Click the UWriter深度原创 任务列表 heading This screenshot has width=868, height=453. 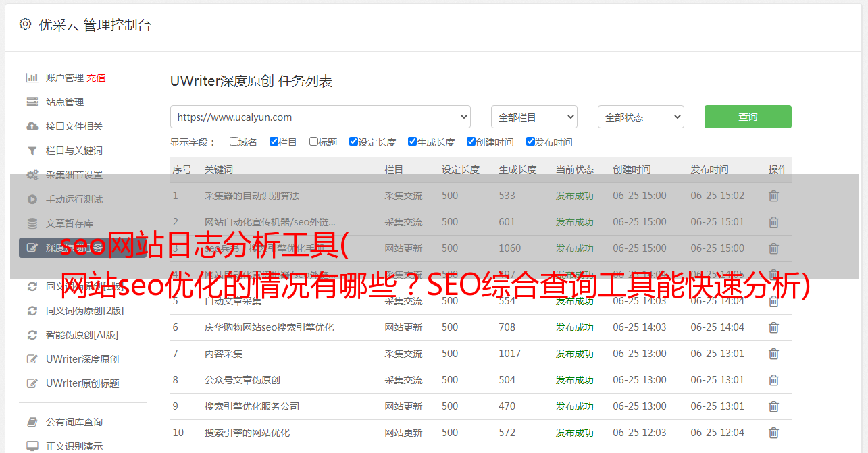(x=251, y=81)
